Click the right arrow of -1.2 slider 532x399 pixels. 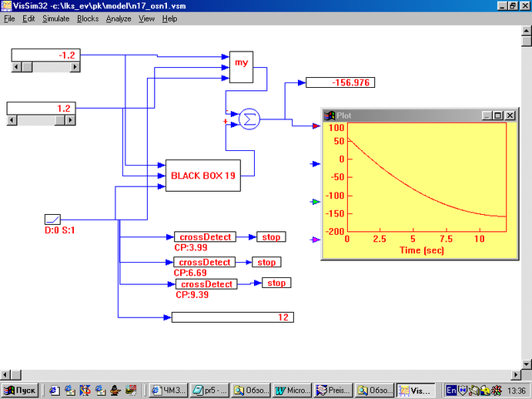point(75,67)
